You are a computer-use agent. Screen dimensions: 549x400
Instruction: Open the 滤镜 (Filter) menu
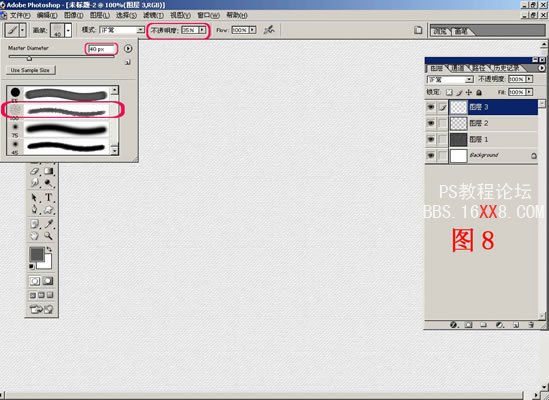point(153,15)
